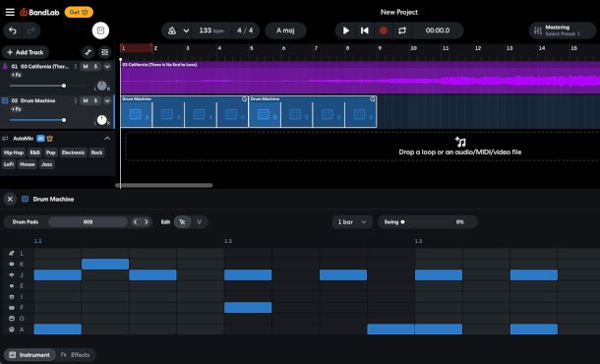Expand the Drum Machine track options chevron
This screenshot has height=364, width=600.
tap(107, 100)
